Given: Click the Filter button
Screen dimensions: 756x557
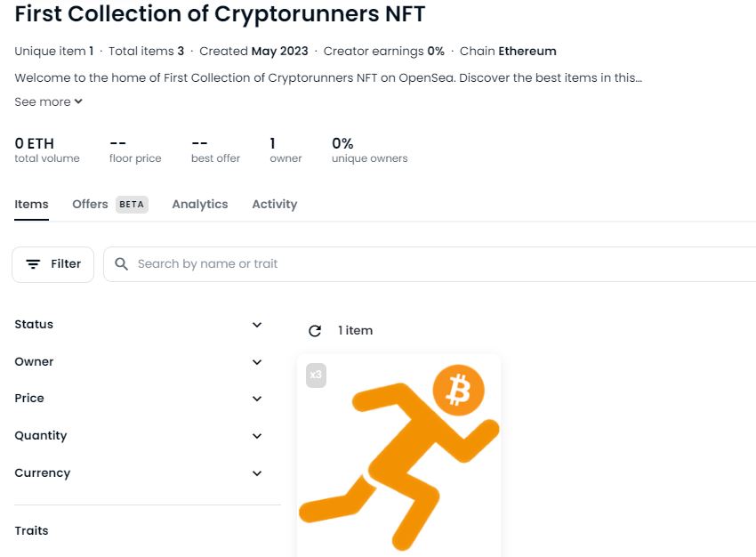Looking at the screenshot, I should coord(52,264).
